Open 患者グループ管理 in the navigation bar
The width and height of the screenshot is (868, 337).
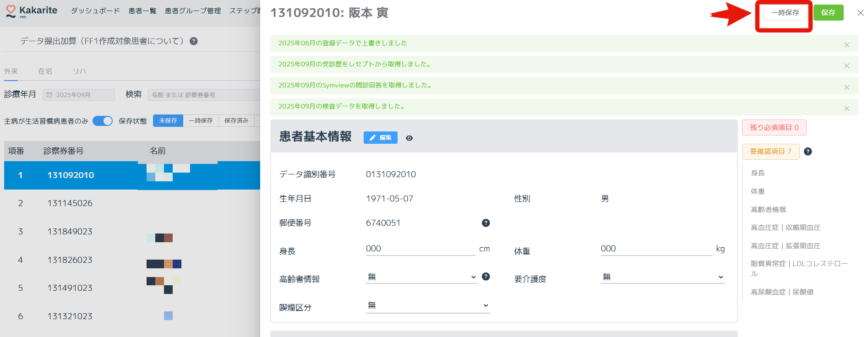click(193, 11)
